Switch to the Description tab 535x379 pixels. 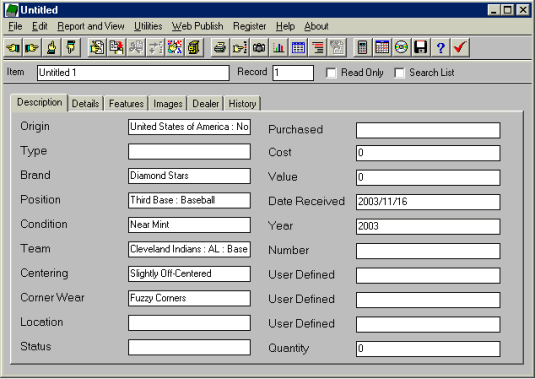[x=40, y=102]
